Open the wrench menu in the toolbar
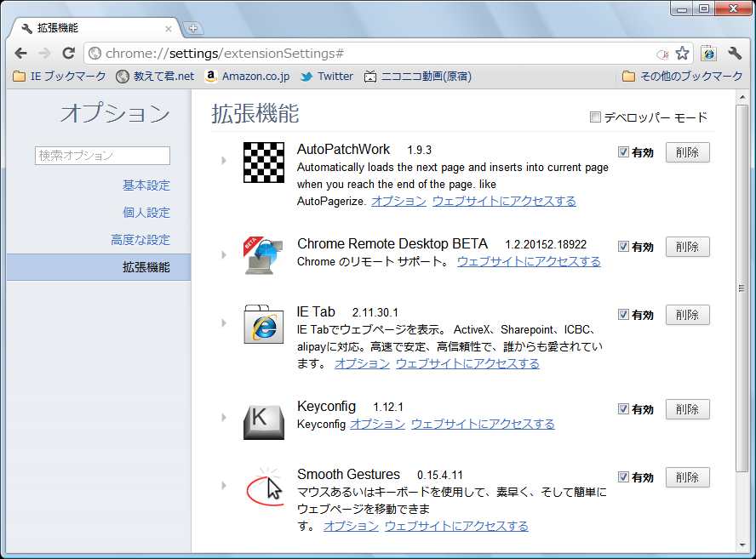The width and height of the screenshot is (756, 559). click(x=735, y=53)
